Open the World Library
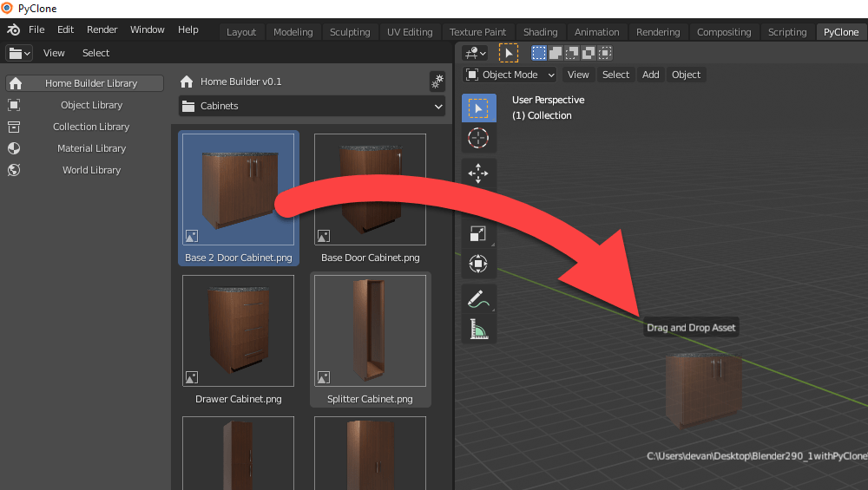Screen dimensions: 868x490 pyautogui.click(x=91, y=170)
